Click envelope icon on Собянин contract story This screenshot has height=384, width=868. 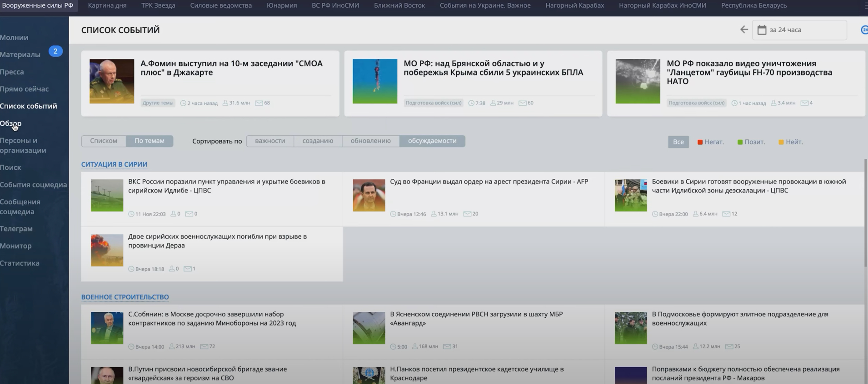coord(204,346)
